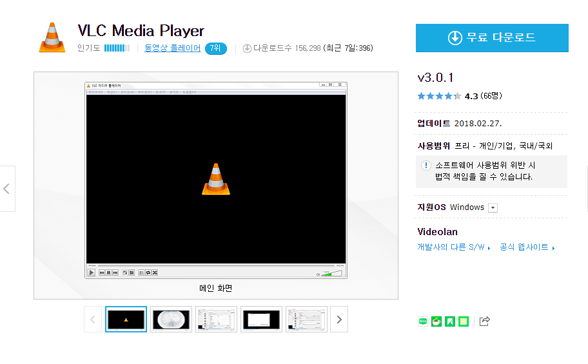
Task: Click the VLC Media Player title
Action: tap(141, 30)
